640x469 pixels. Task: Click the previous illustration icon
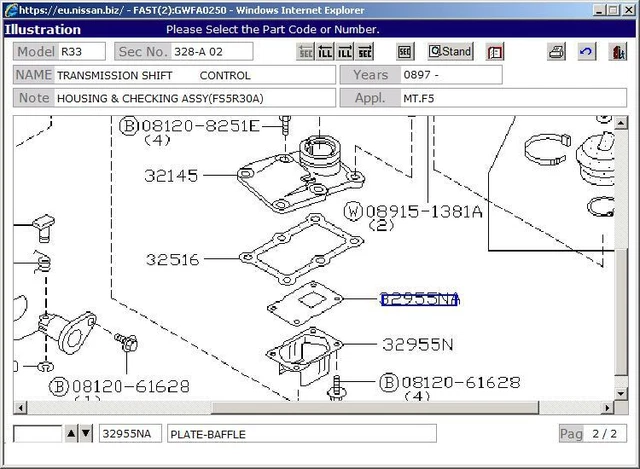(326, 52)
